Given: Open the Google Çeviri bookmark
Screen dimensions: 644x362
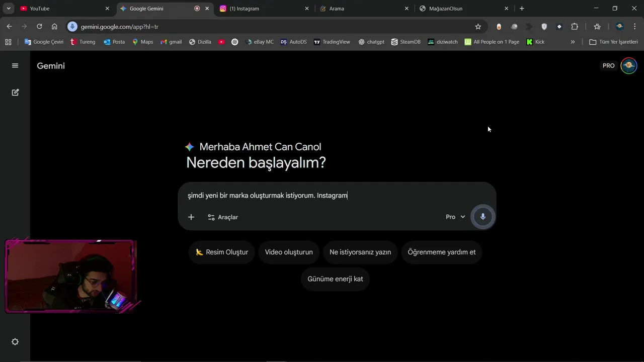Looking at the screenshot, I should 44,42.
